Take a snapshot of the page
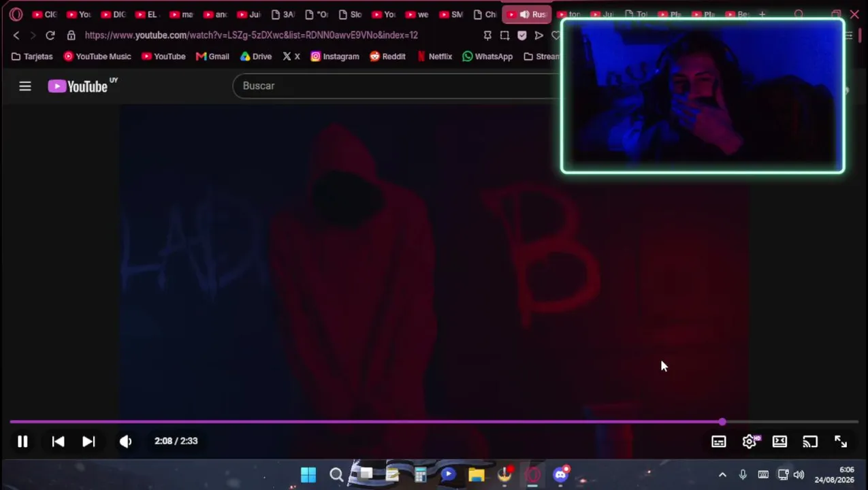This screenshot has width=868, height=490. tap(504, 35)
